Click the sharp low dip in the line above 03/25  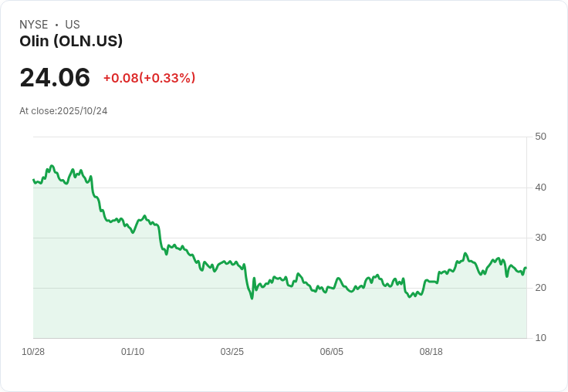click(252, 298)
